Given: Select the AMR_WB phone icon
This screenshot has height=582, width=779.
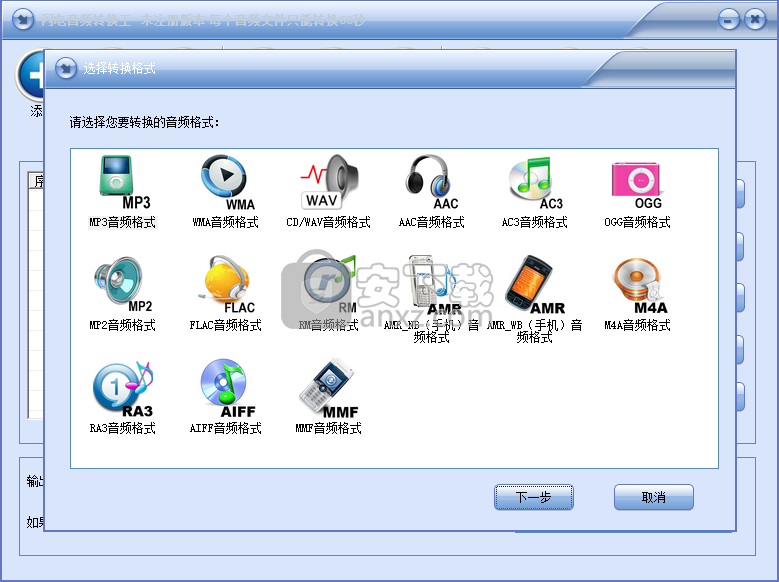Looking at the screenshot, I should point(535,285).
